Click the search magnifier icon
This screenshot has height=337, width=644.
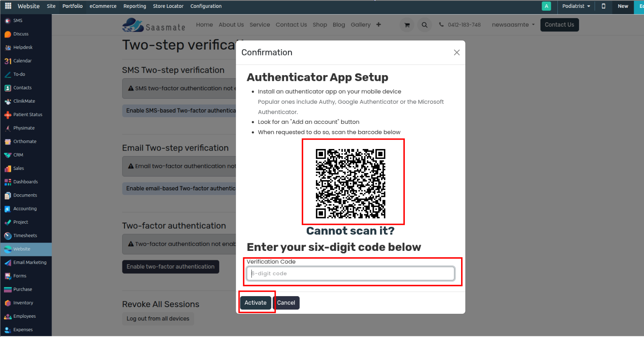424,25
